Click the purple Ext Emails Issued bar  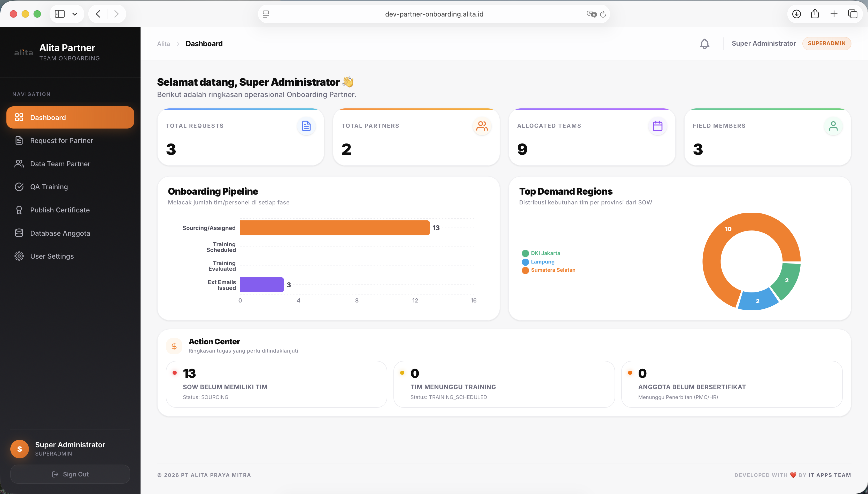[262, 285]
